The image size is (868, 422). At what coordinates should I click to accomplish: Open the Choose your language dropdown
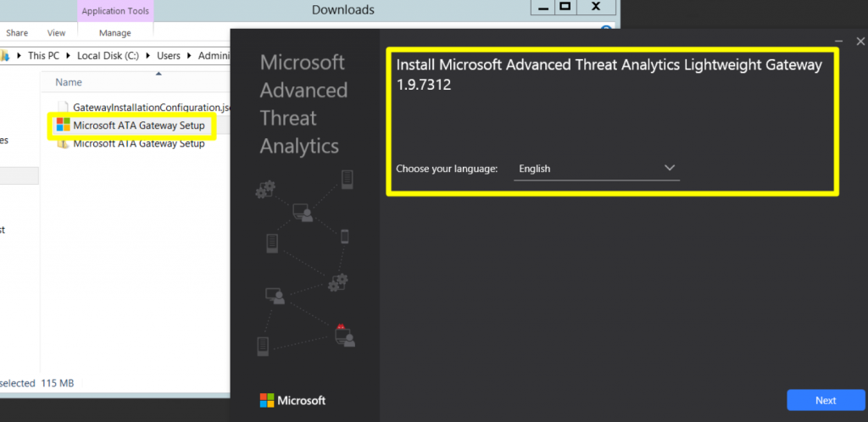pyautogui.click(x=596, y=169)
